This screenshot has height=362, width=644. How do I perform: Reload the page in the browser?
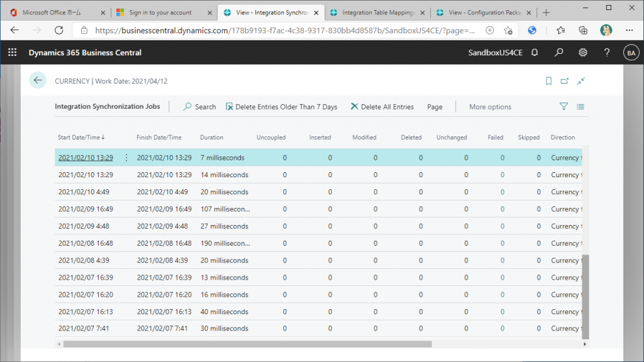(58, 30)
